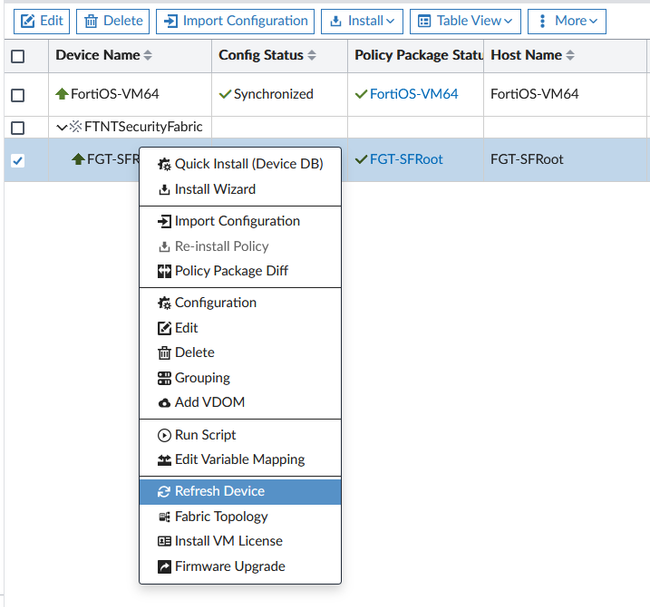Click the Import Configuration toolbar button
This screenshot has width=650, height=607.
tap(235, 21)
